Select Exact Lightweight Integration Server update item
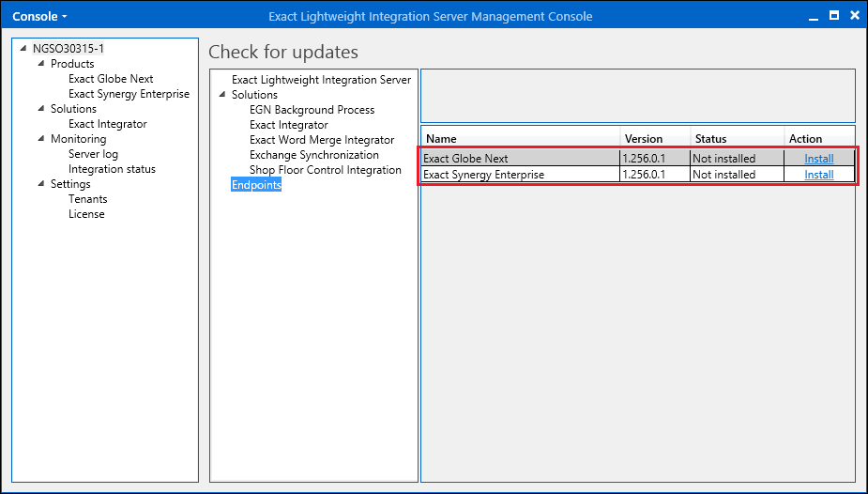Viewport: 868px width, 494px height. tap(321, 80)
